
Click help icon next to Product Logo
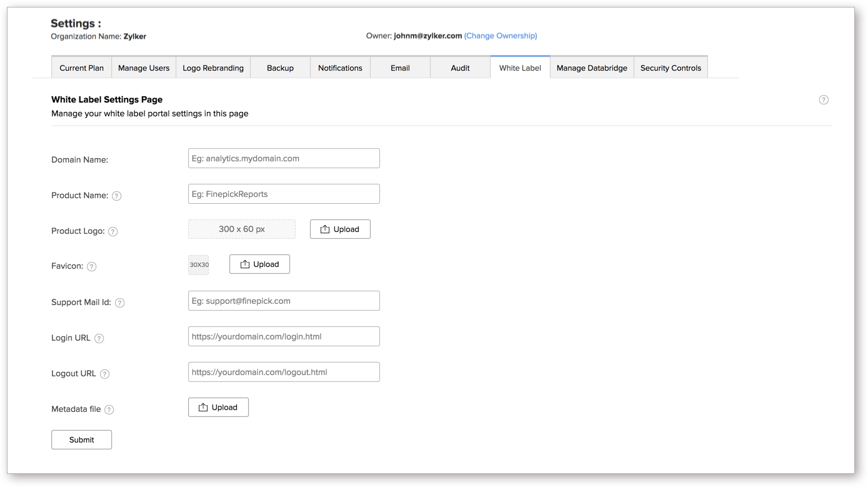[x=113, y=231]
